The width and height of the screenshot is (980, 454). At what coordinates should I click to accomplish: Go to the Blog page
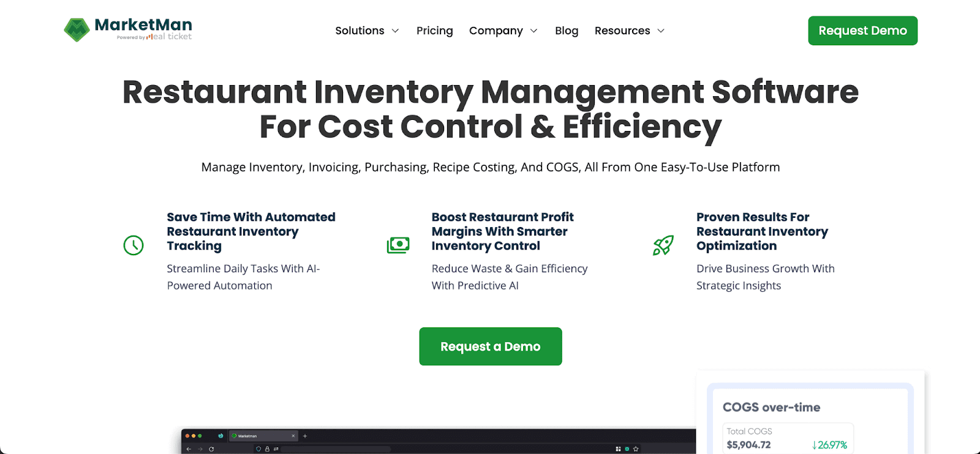coord(567,31)
